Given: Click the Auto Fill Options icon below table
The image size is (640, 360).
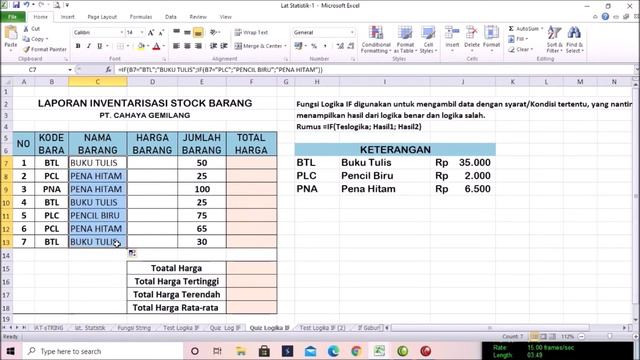Looking at the screenshot, I should 132,253.
